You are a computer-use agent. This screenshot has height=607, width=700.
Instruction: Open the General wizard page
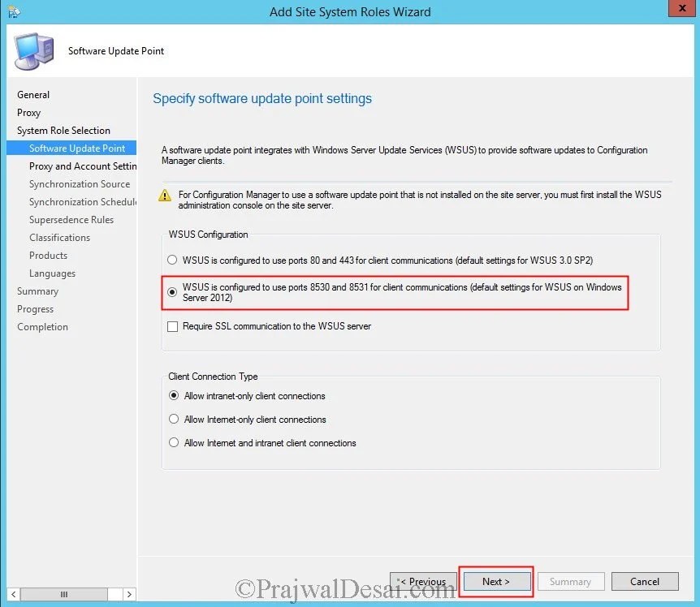coord(33,95)
